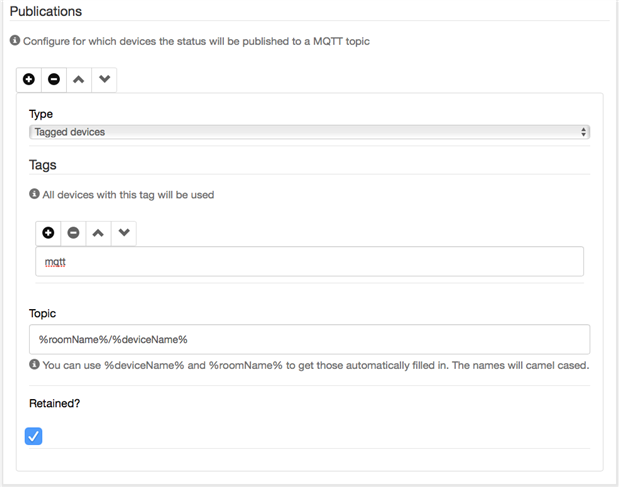Image resolution: width=619 pixels, height=487 pixels.
Task: Move the mqtt tag up
Action: (x=98, y=233)
